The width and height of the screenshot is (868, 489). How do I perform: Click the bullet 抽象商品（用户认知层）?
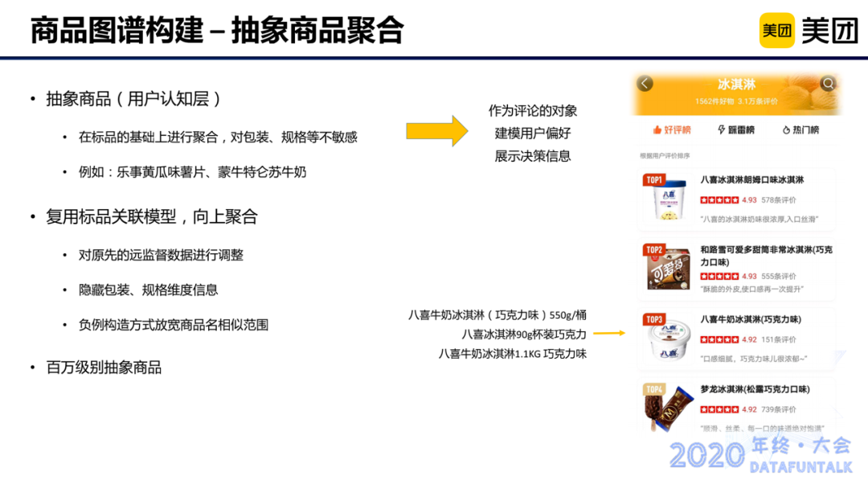coord(133,99)
